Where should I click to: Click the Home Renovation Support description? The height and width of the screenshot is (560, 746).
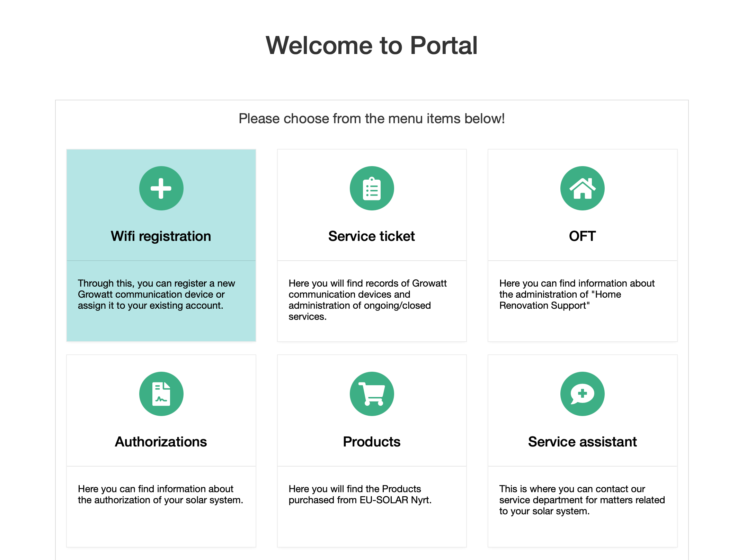577,294
